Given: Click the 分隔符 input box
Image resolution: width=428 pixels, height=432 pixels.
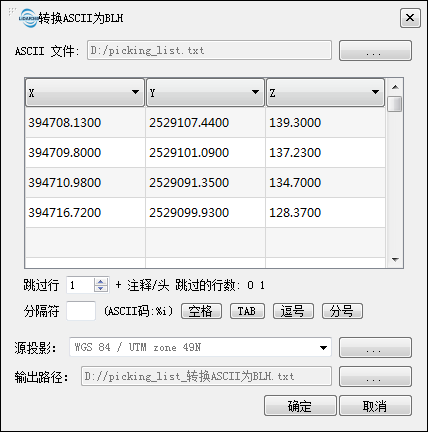Looking at the screenshot, I should click(x=81, y=311).
